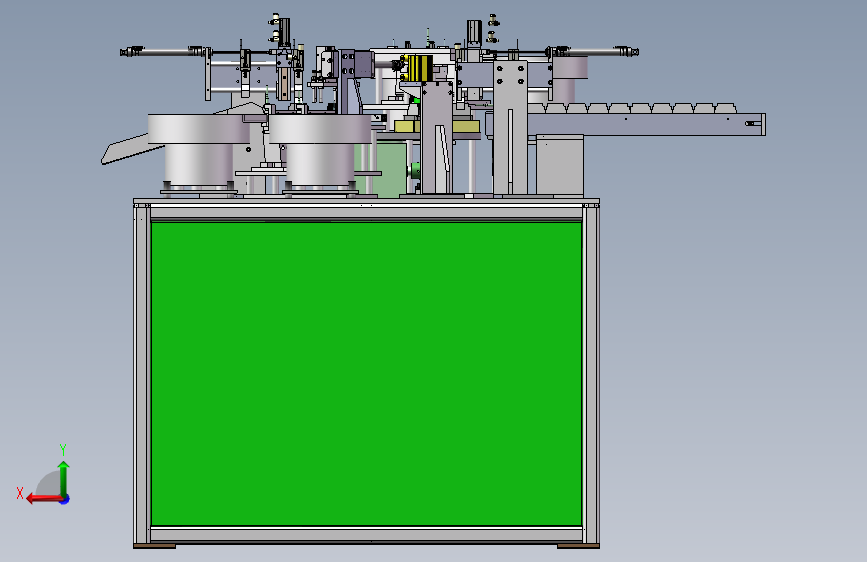
Task: Select the large green front panel of the frame
Action: tap(366, 373)
